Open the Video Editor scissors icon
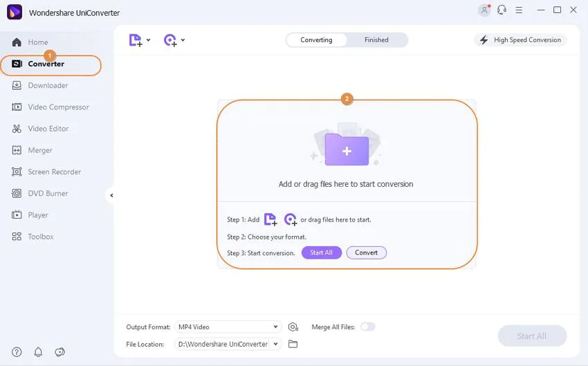Image resolution: width=588 pixels, height=366 pixels. pos(17,129)
